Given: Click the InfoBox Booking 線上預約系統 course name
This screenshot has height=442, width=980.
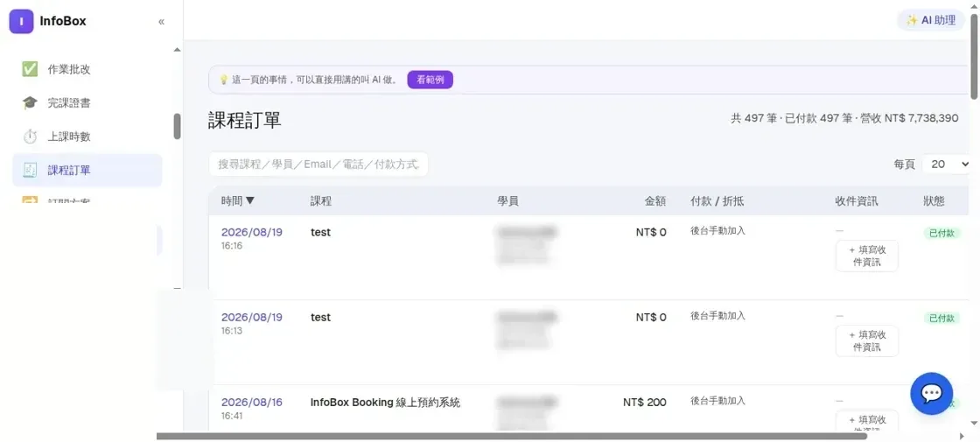Looking at the screenshot, I should [x=386, y=403].
